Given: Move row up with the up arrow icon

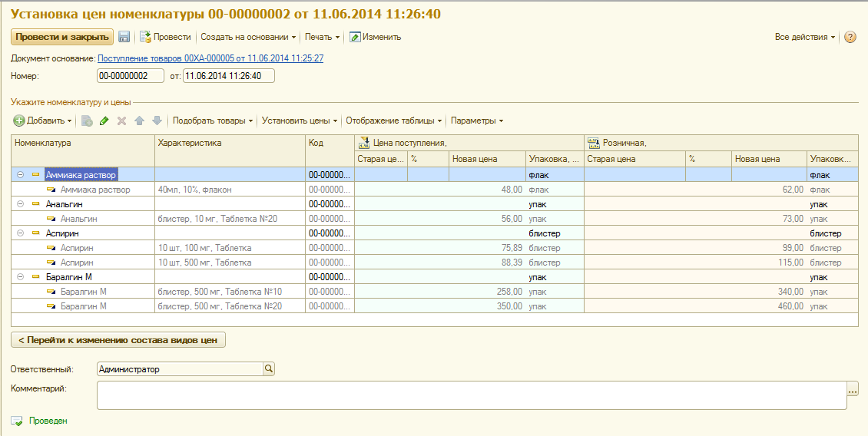Looking at the screenshot, I should point(139,121).
